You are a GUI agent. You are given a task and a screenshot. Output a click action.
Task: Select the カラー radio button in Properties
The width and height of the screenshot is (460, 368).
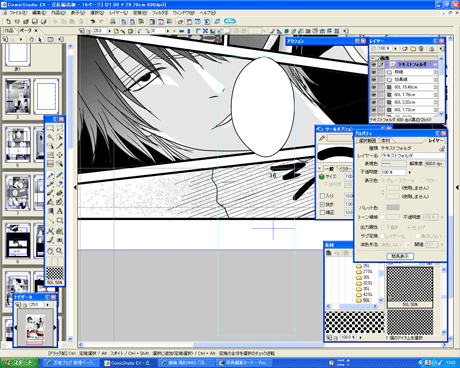click(x=423, y=180)
